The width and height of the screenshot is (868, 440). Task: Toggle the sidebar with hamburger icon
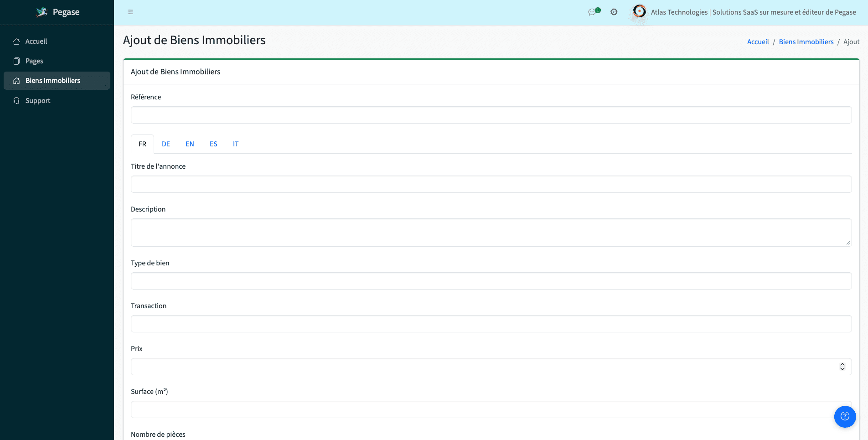tap(130, 12)
